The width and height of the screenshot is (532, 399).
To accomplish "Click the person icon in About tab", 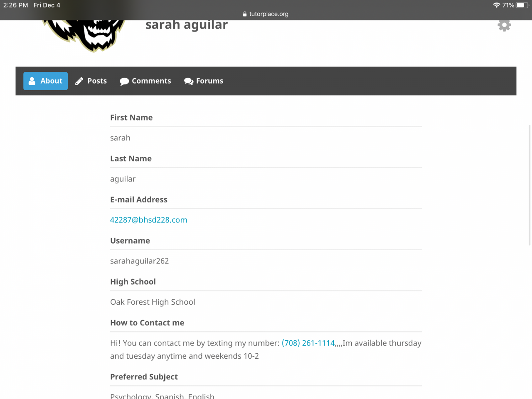I will pos(32,81).
